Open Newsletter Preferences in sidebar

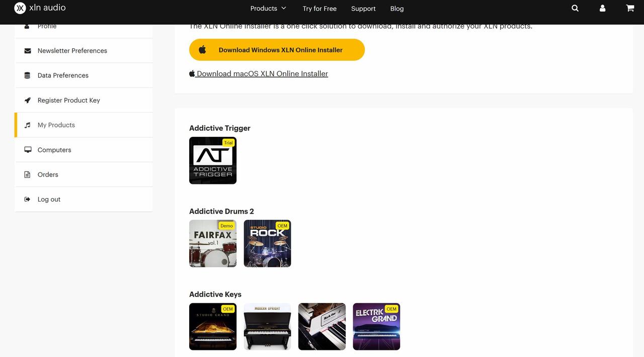pos(72,51)
